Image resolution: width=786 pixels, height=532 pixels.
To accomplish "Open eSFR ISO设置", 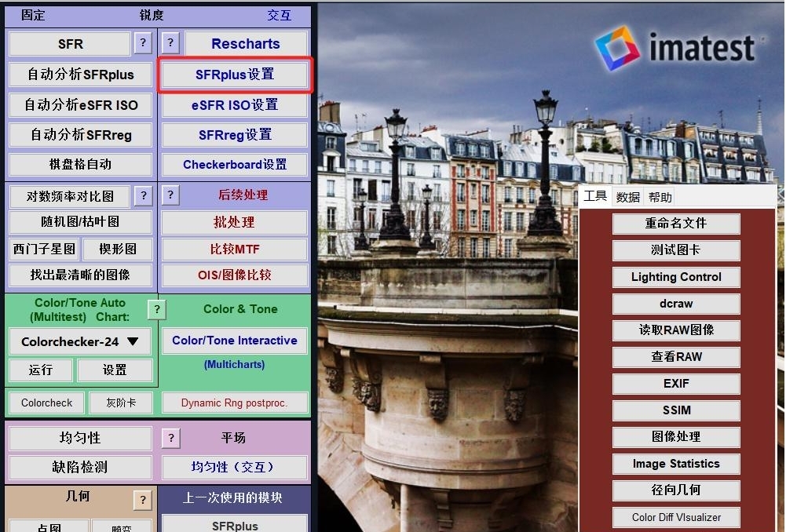I will [x=235, y=105].
